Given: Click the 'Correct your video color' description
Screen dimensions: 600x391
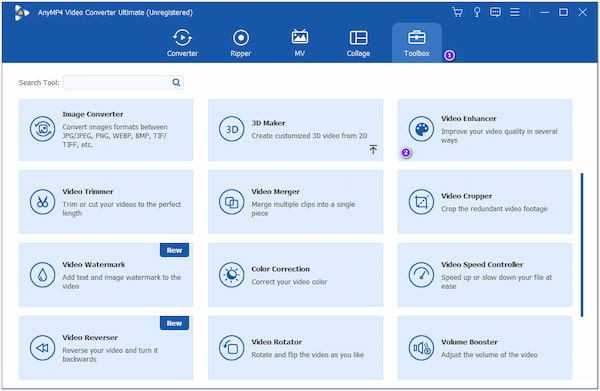Looking at the screenshot, I should pos(289,282).
